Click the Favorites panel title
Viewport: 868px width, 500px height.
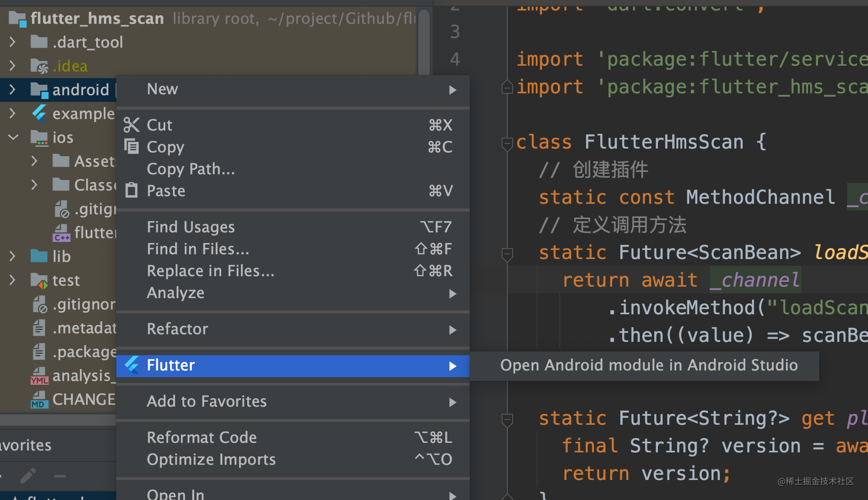tap(26, 445)
